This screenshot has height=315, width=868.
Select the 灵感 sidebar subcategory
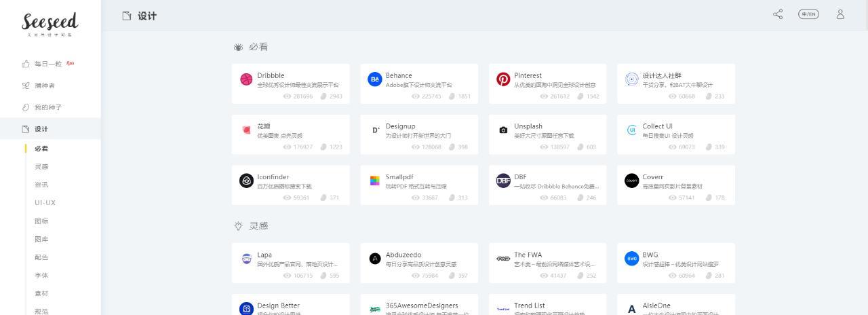coord(41,166)
